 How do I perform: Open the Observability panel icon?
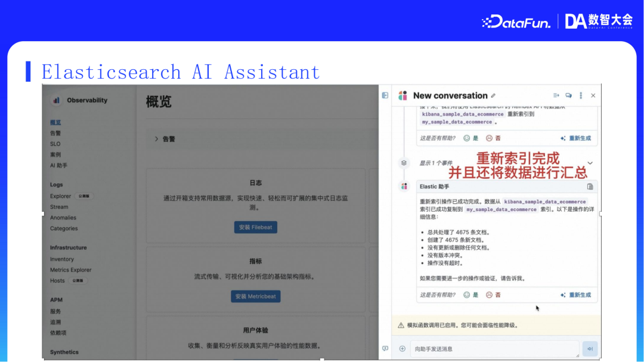[56, 100]
